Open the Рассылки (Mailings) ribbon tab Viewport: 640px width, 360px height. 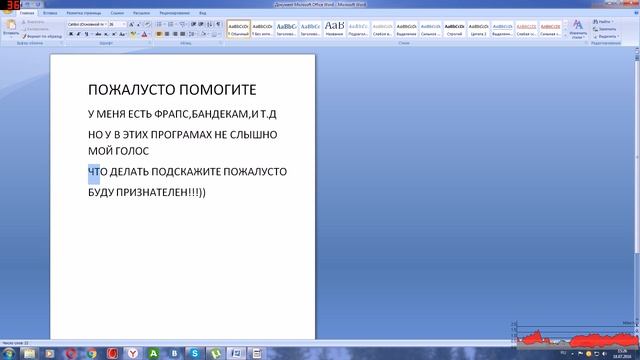142,13
